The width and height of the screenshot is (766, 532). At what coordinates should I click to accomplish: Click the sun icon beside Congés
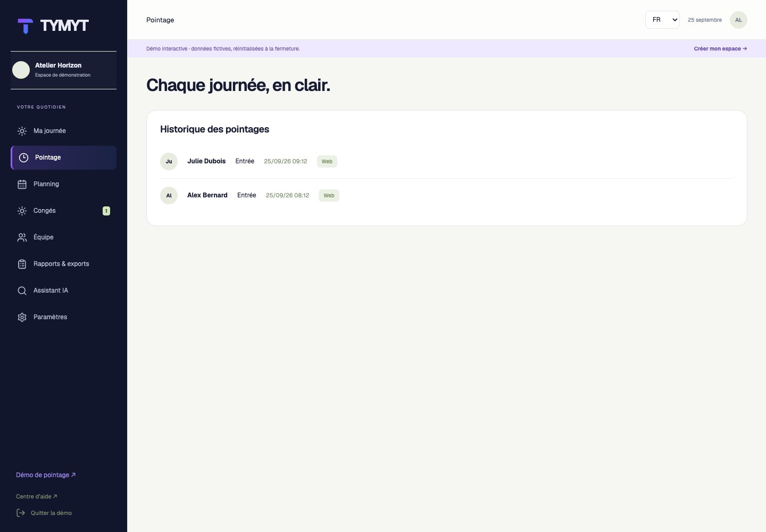(22, 211)
